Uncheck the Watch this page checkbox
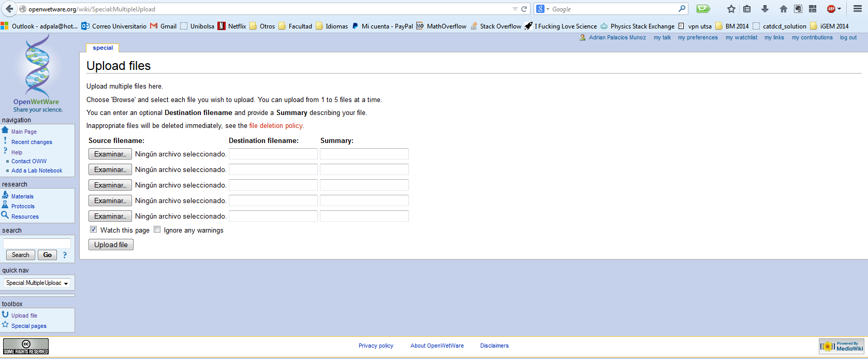 click(94, 229)
